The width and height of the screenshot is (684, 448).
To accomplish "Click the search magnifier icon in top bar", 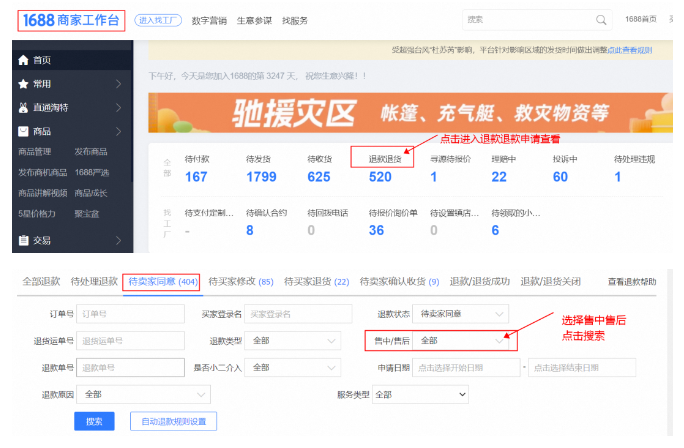I will pyautogui.click(x=601, y=19).
